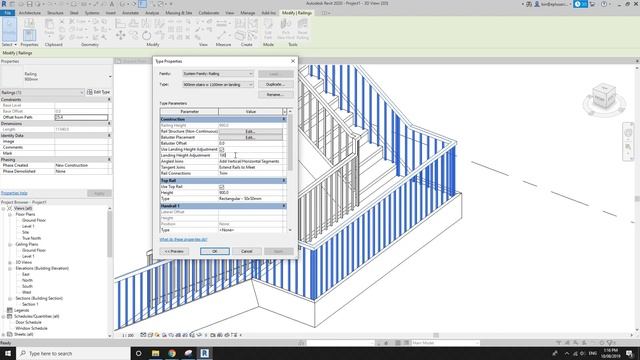Click the steering wheel in navigation bar
Viewport: 640px width, 360px height.
628,133
